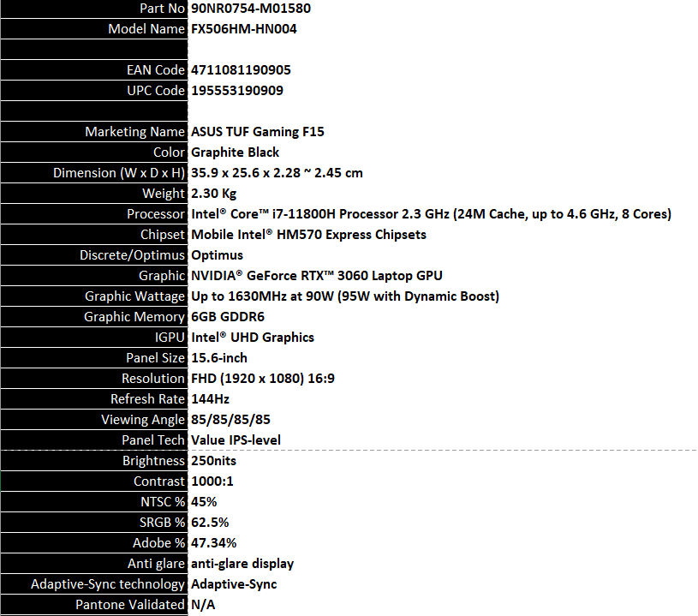Click the Optimus value cell
This screenshot has width=698, height=616.
click(217, 255)
